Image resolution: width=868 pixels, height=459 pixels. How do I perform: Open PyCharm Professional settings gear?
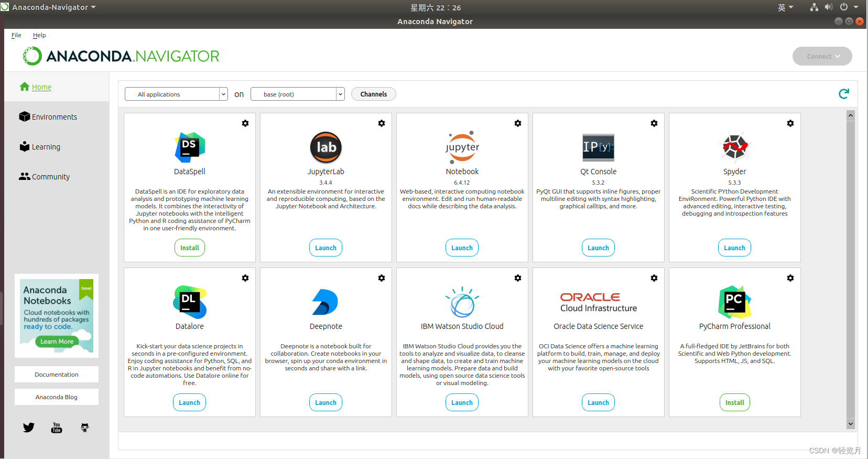click(790, 278)
